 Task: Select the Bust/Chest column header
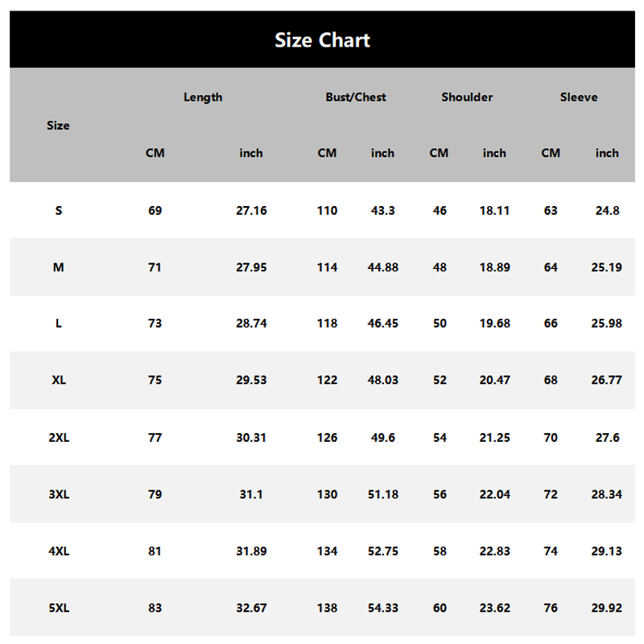[356, 97]
